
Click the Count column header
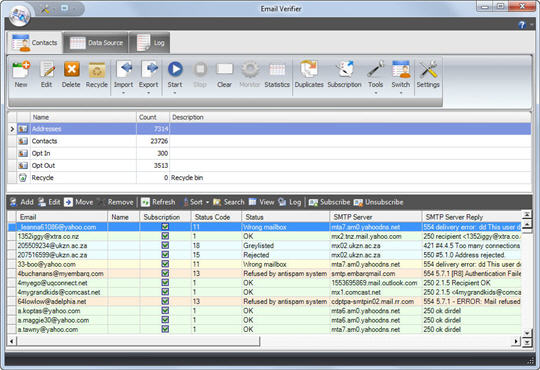click(x=153, y=117)
